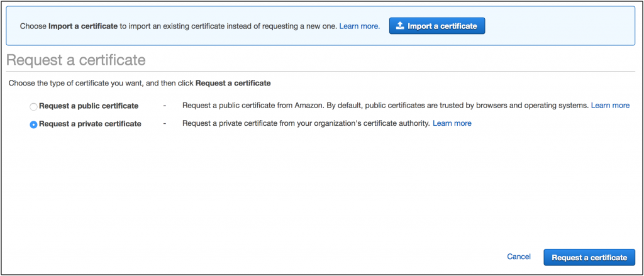Screen dimensions: 644x276
Task: Click the Import a certificate button label
Action: coord(442,26)
